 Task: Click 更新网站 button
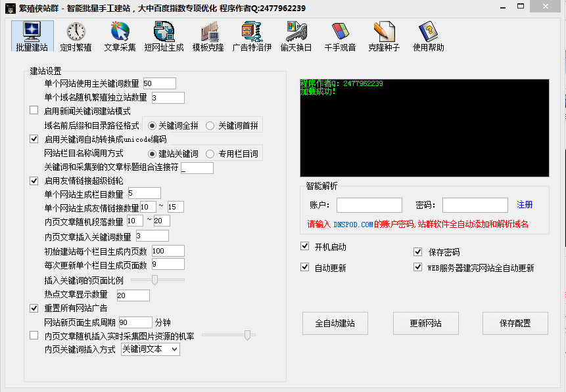[425, 323]
